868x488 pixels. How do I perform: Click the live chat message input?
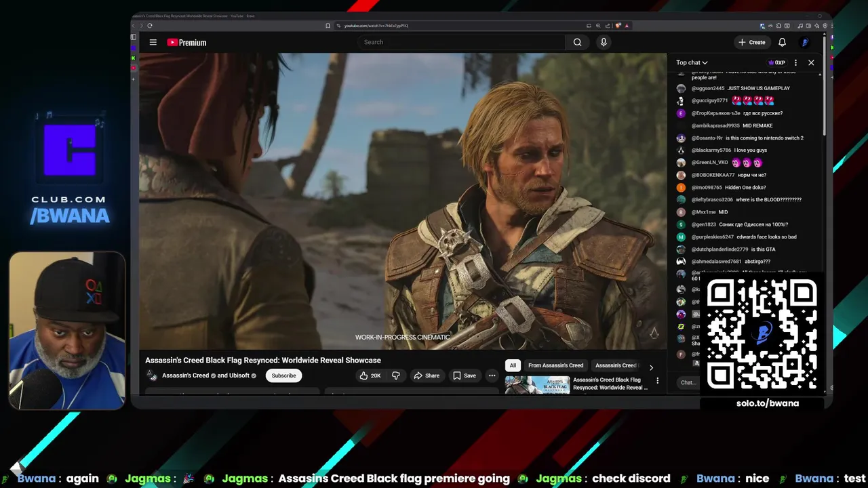[688, 382]
